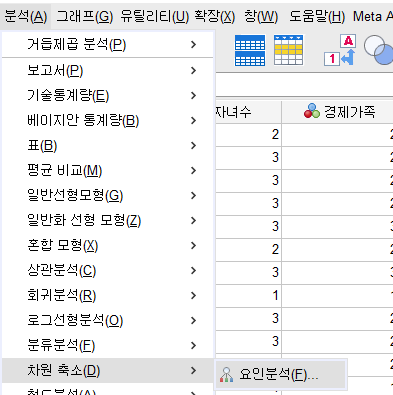Select 베이지안 통계량(B) menu entry

coord(107,120)
